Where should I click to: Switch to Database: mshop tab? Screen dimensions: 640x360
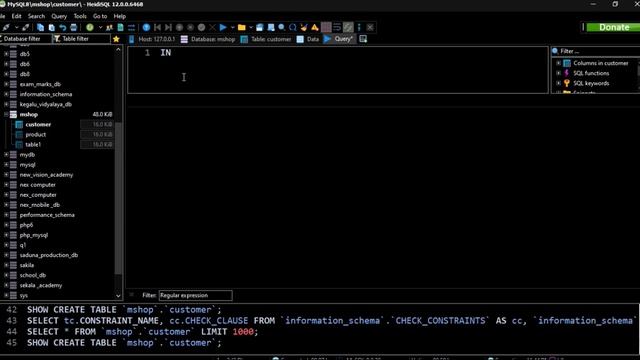point(208,39)
